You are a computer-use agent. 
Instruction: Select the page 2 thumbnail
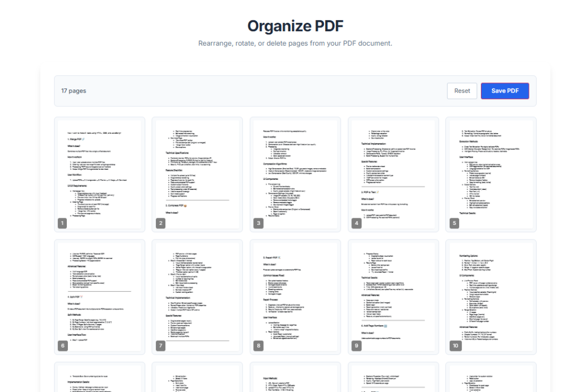coord(197,174)
